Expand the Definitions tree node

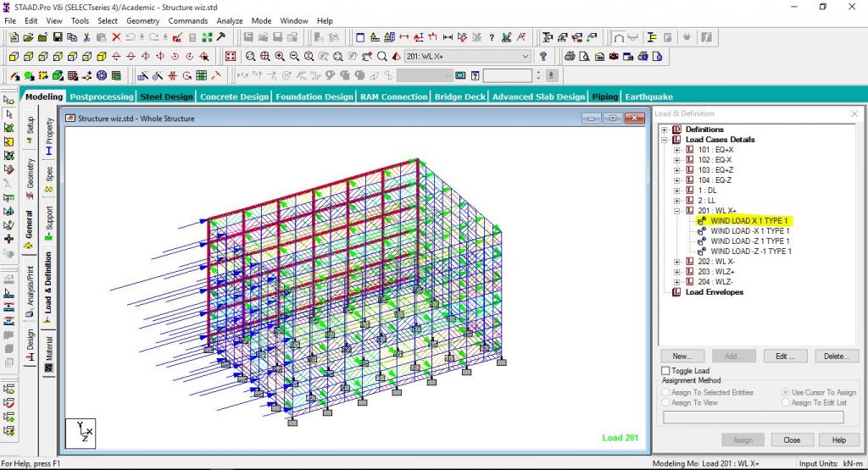(665, 130)
